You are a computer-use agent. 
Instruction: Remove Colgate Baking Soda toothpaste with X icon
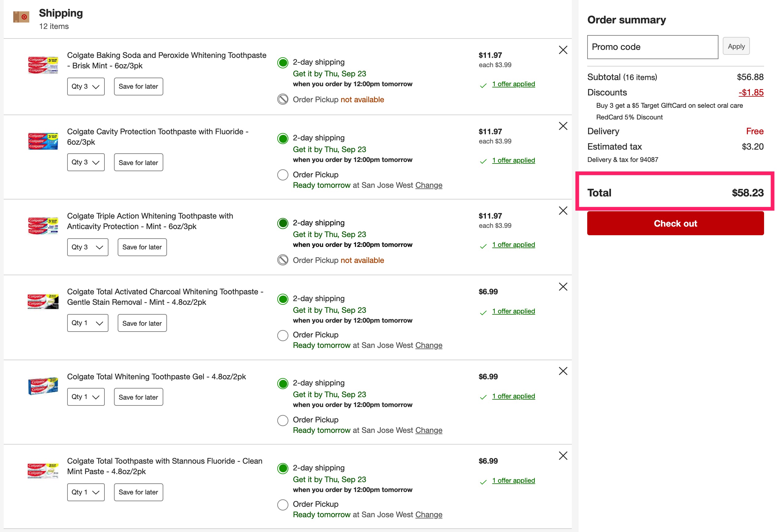coord(563,50)
